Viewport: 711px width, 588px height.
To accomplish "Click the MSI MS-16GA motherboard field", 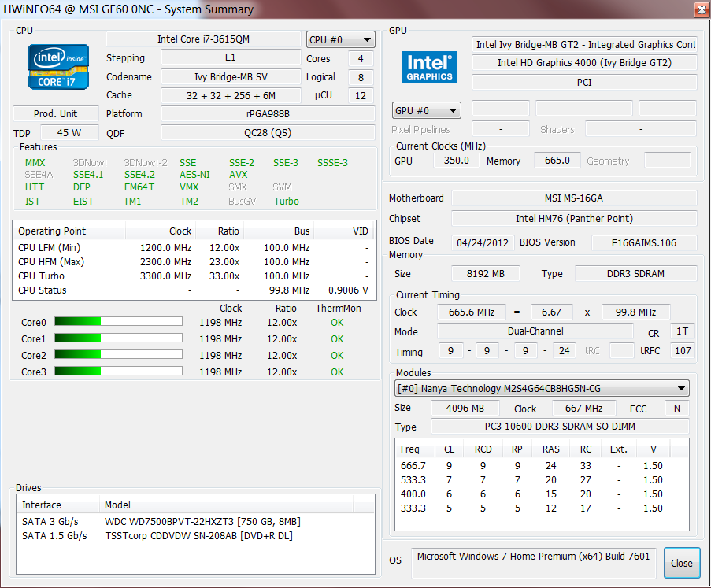I will (x=574, y=198).
